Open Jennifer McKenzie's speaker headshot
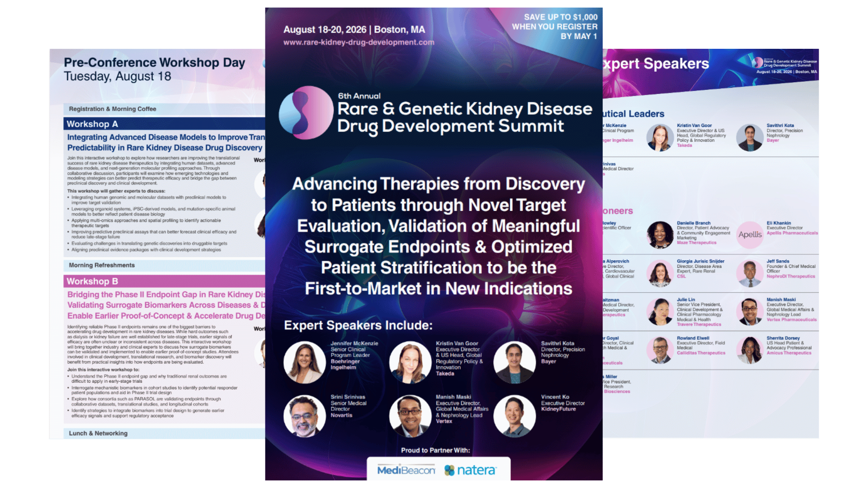Screen dimensions: 868x488 pos(304,362)
